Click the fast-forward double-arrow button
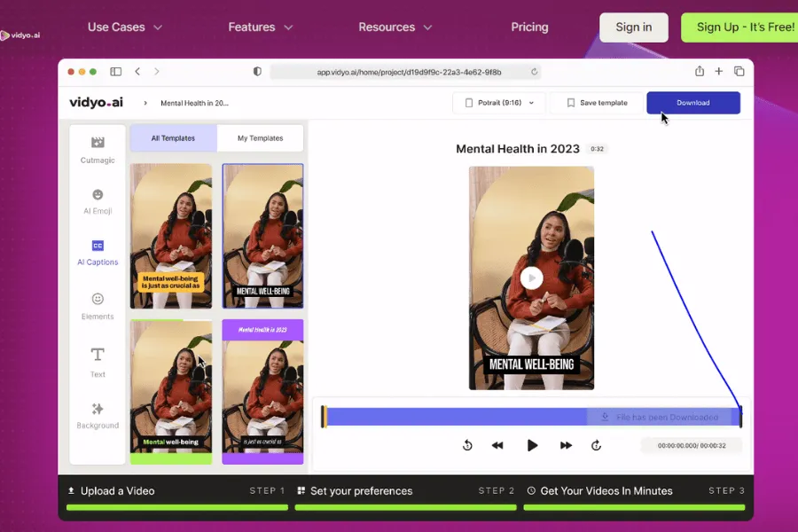The width and height of the screenshot is (798, 532). pyautogui.click(x=566, y=445)
